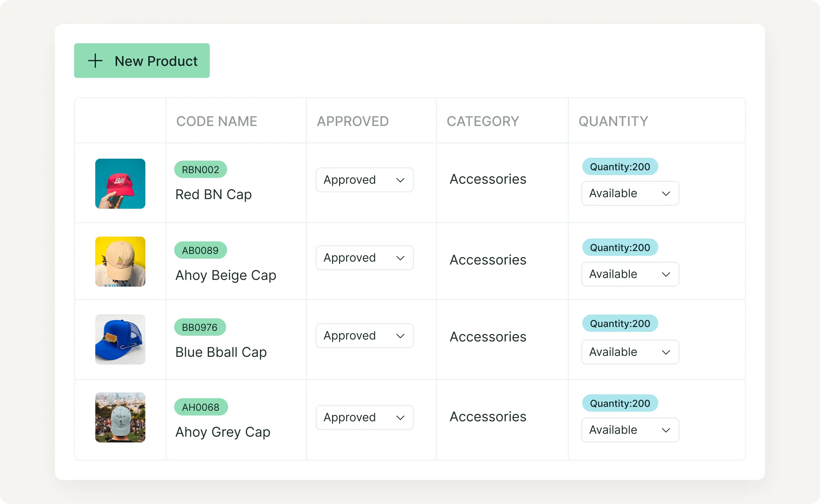The image size is (820, 504).
Task: Click the plus icon on New Product
Action: pos(95,61)
